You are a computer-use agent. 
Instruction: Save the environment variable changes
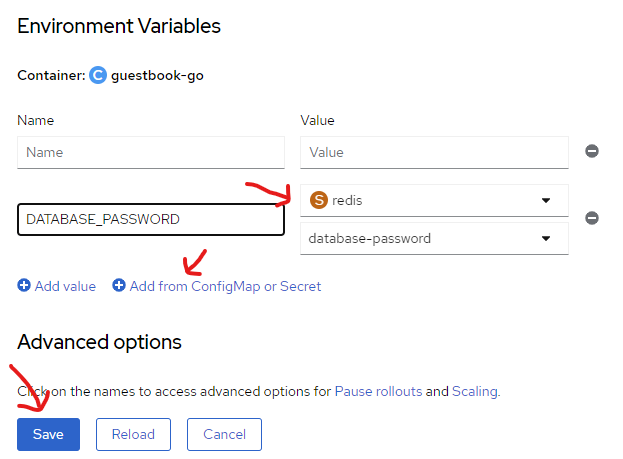(48, 434)
